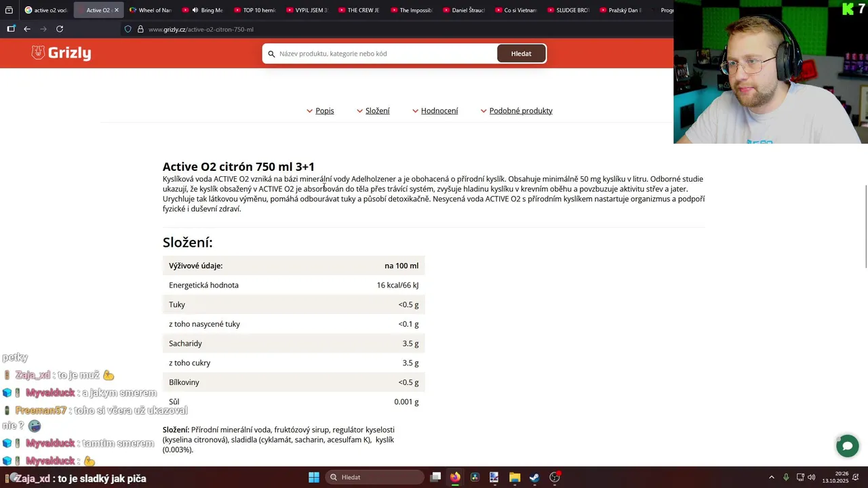Open the tab list icon at far left
Image resolution: width=868 pixels, height=488 pixels.
9,10
